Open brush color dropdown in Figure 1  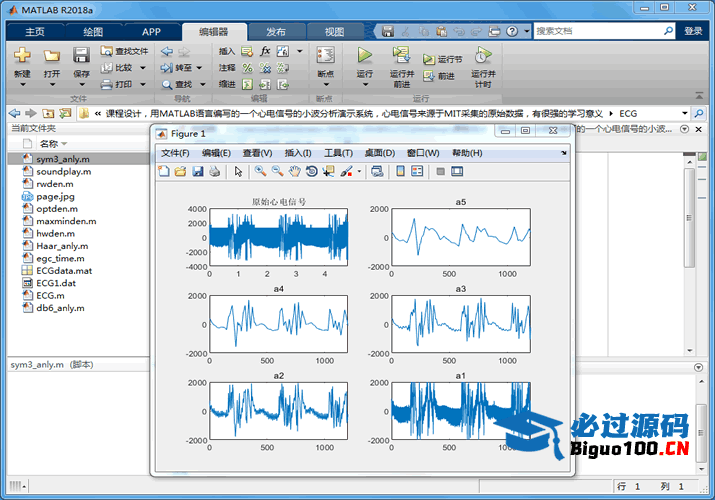[x=359, y=171]
